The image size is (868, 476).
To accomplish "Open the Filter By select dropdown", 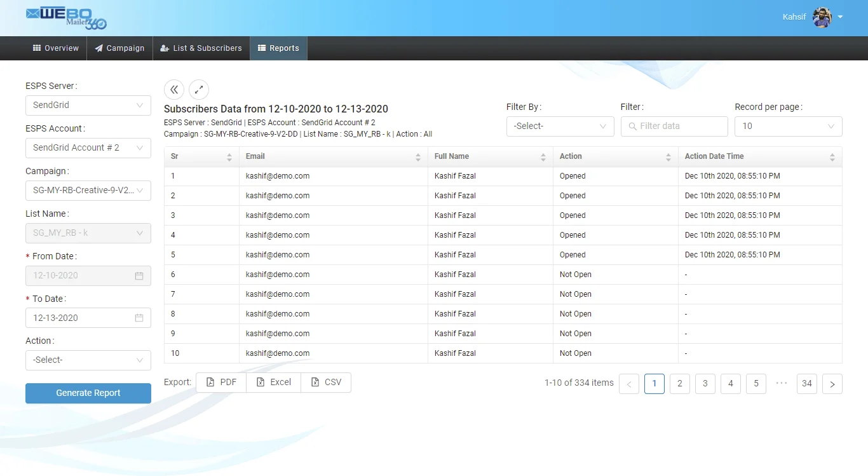I will click(560, 126).
